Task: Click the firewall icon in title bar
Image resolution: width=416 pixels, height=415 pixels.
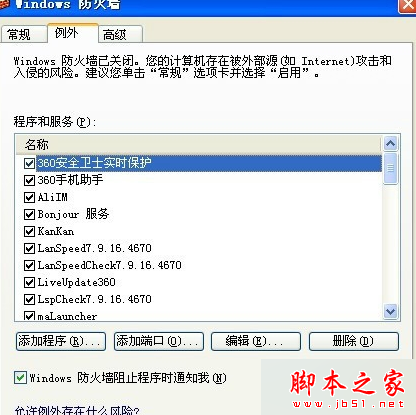Action: point(4,4)
